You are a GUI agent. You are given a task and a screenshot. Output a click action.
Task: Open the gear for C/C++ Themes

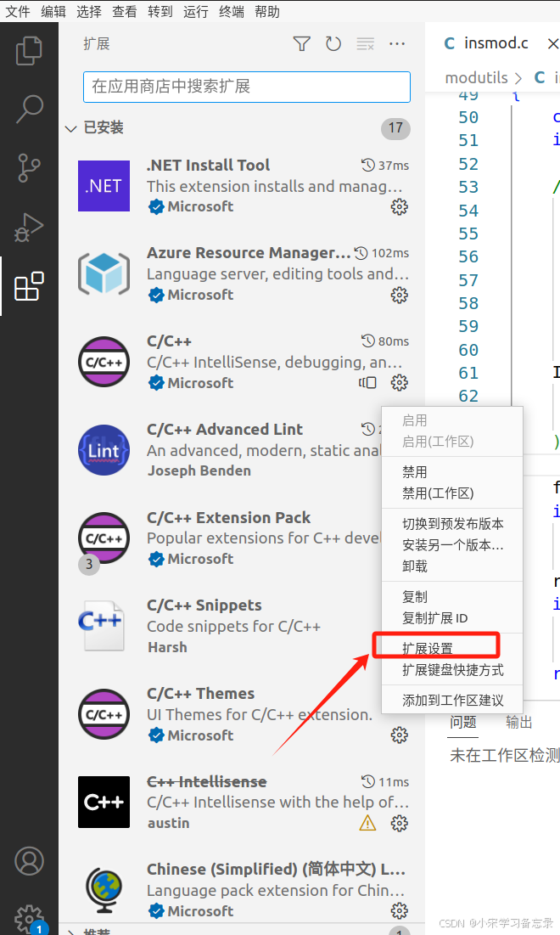tap(399, 735)
